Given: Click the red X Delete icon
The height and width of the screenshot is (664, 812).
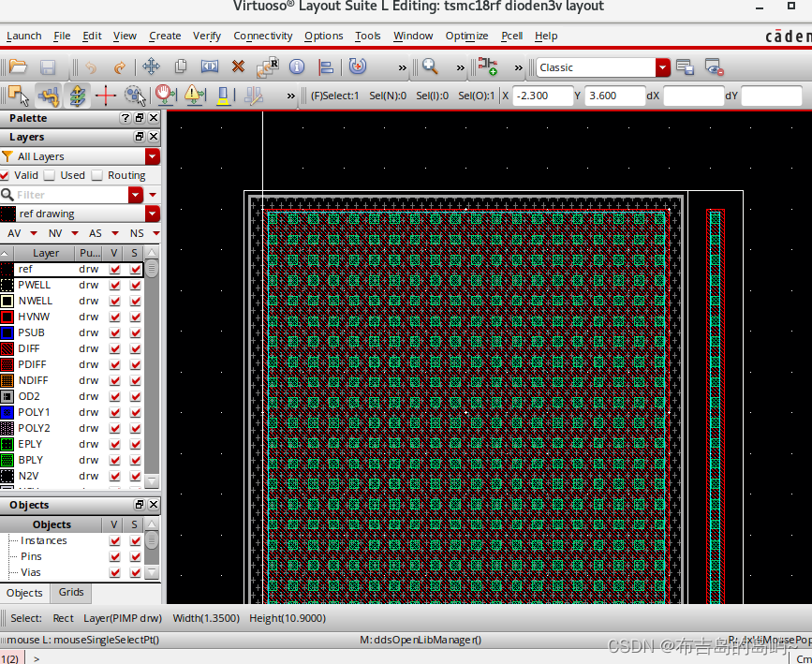Looking at the screenshot, I should coord(238,67).
